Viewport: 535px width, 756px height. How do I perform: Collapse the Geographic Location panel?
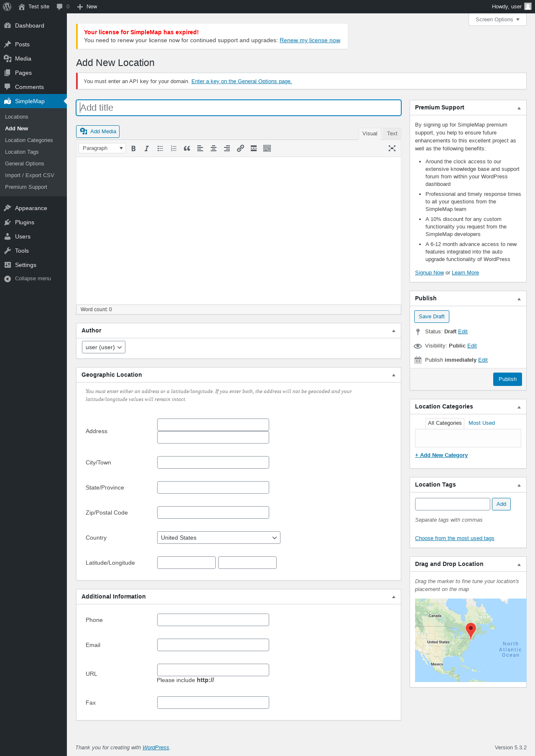click(x=394, y=375)
